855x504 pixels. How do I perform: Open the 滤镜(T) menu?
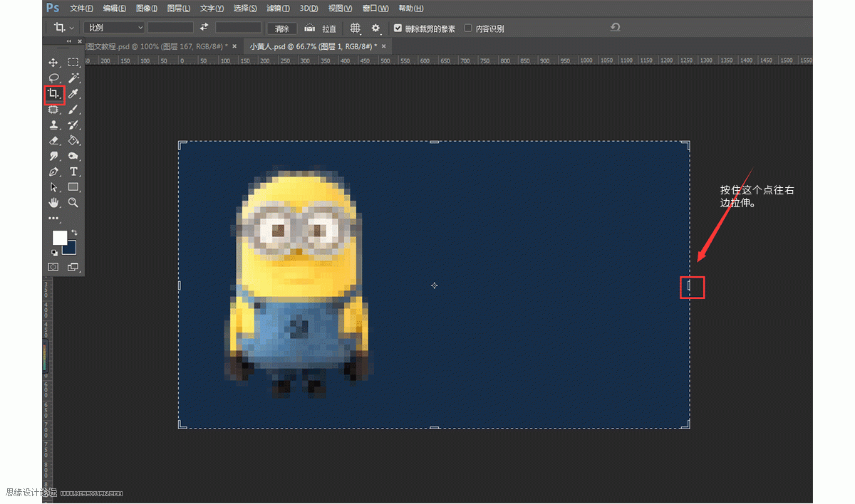[278, 9]
